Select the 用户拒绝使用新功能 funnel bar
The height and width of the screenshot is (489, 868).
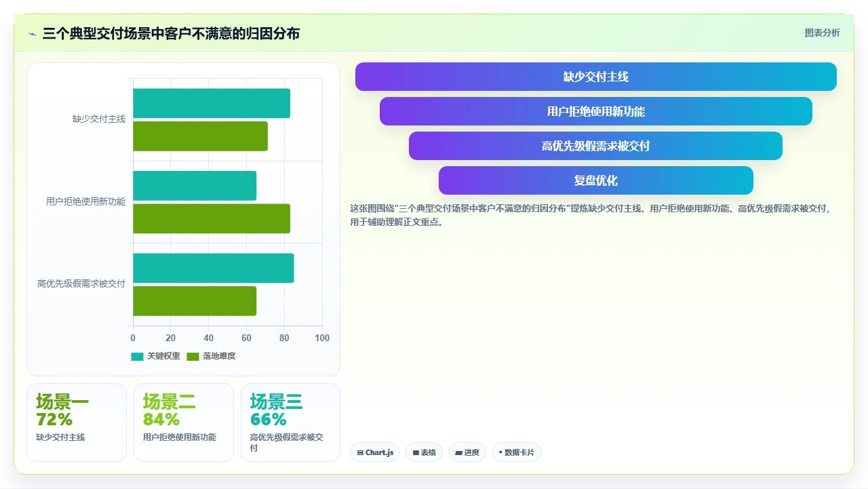tap(595, 111)
